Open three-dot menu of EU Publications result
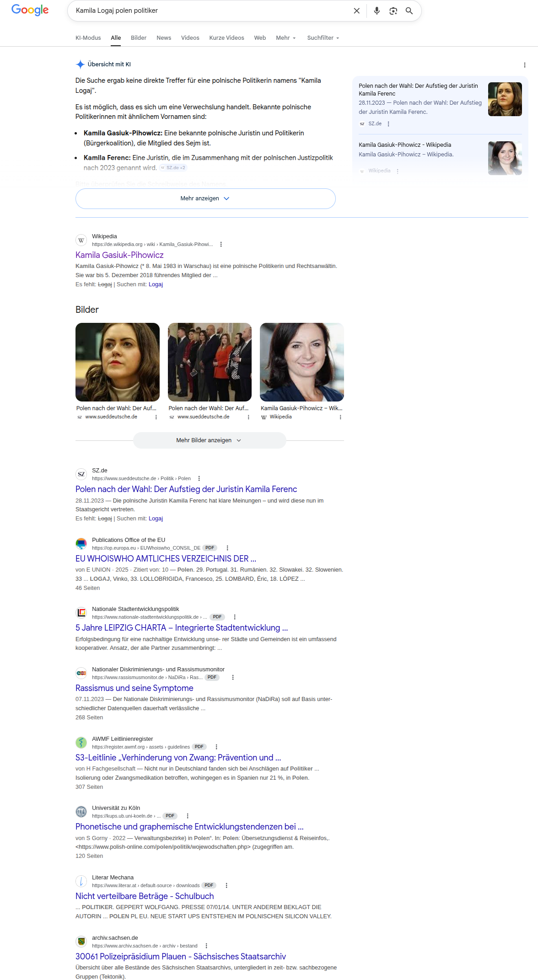The image size is (538, 980). point(227,548)
